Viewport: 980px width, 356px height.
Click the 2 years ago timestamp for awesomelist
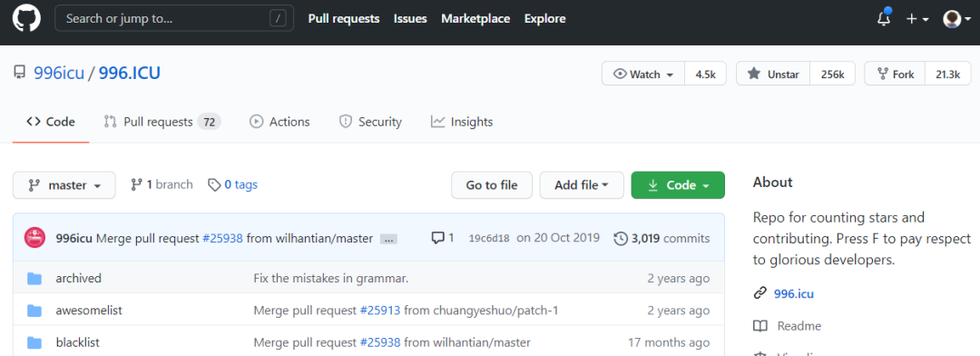click(x=679, y=311)
